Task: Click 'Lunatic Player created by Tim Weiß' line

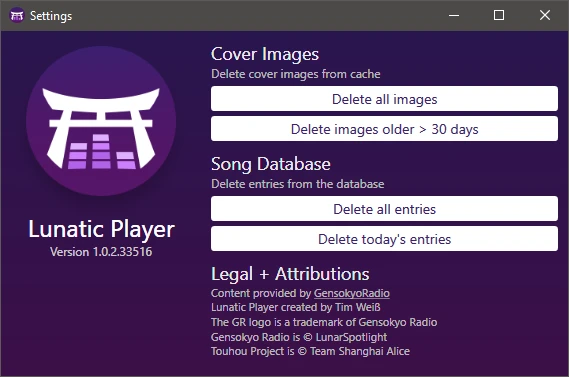Action: point(296,307)
